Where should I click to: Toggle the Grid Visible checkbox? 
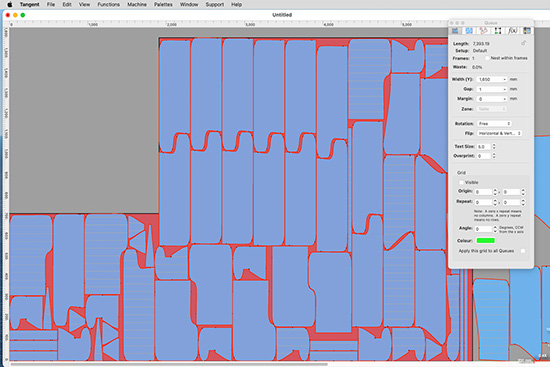tap(461, 182)
